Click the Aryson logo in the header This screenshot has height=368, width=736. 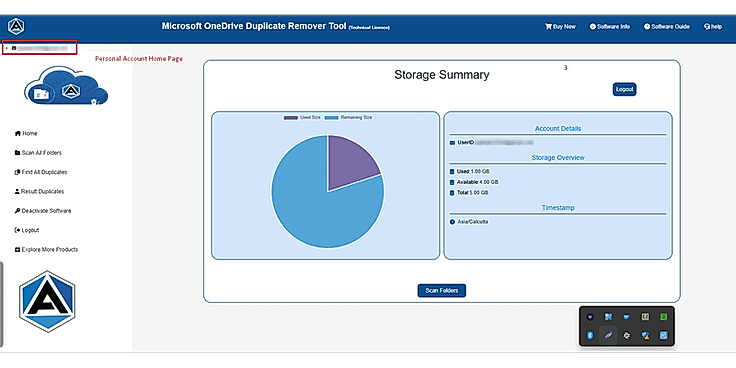tap(16, 26)
